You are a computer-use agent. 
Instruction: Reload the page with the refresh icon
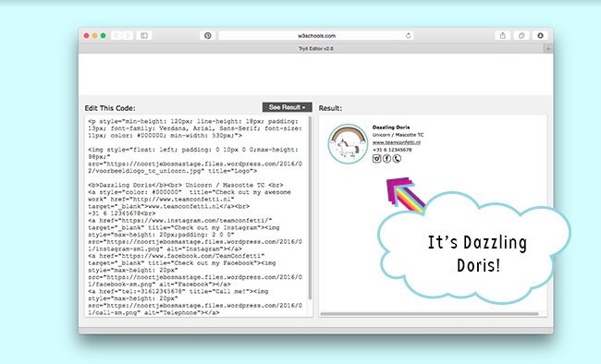pyautogui.click(x=408, y=36)
